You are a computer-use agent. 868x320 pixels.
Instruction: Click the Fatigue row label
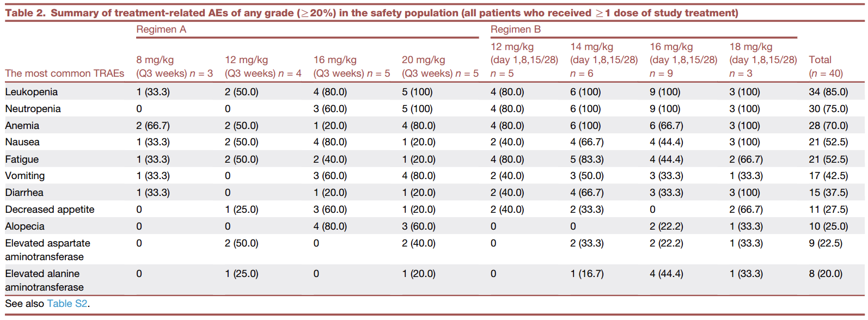click(x=22, y=159)
